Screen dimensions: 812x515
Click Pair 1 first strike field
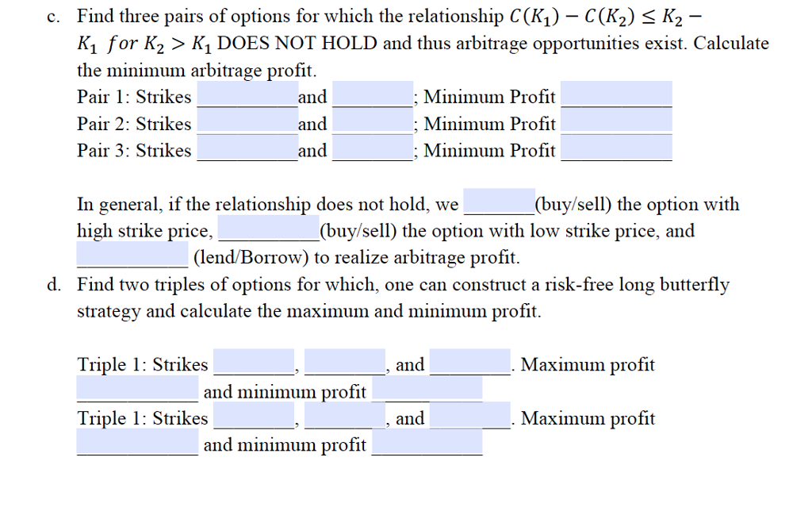[247, 94]
